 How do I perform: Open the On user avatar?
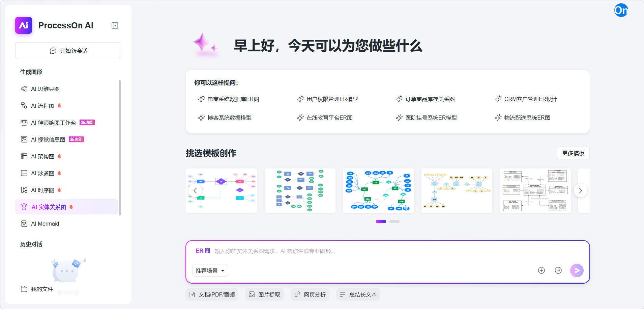pyautogui.click(x=621, y=10)
